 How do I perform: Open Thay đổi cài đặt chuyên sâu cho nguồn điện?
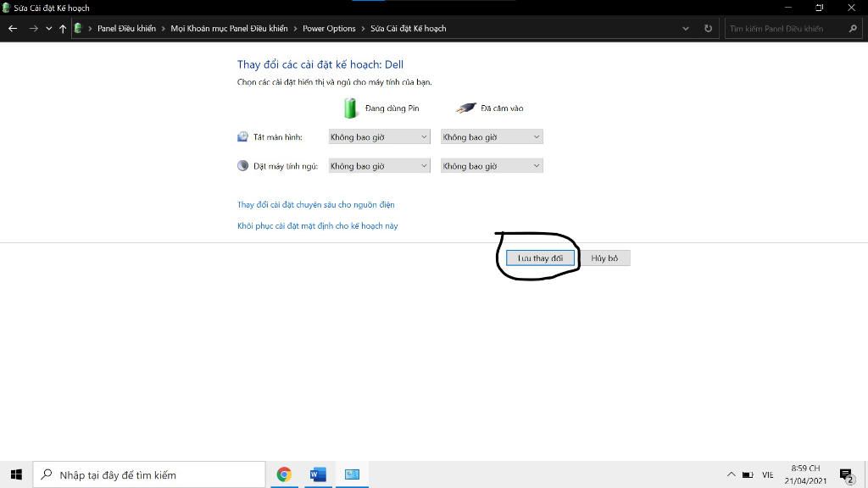pos(315,205)
